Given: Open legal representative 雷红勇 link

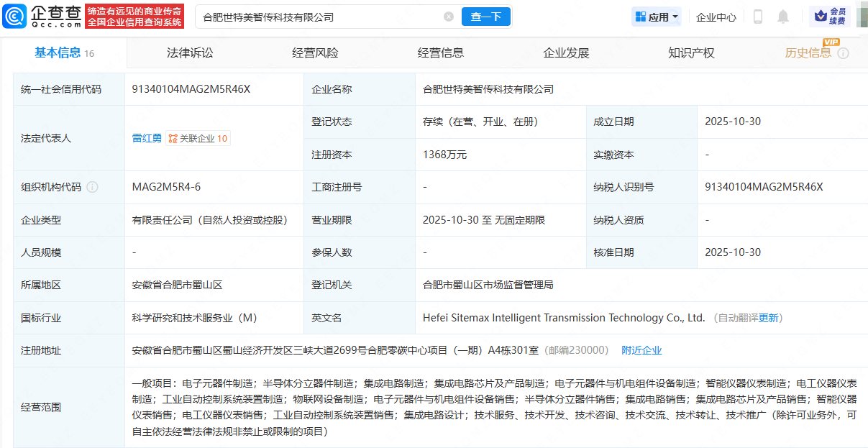Looking at the screenshot, I should pyautogui.click(x=147, y=138).
